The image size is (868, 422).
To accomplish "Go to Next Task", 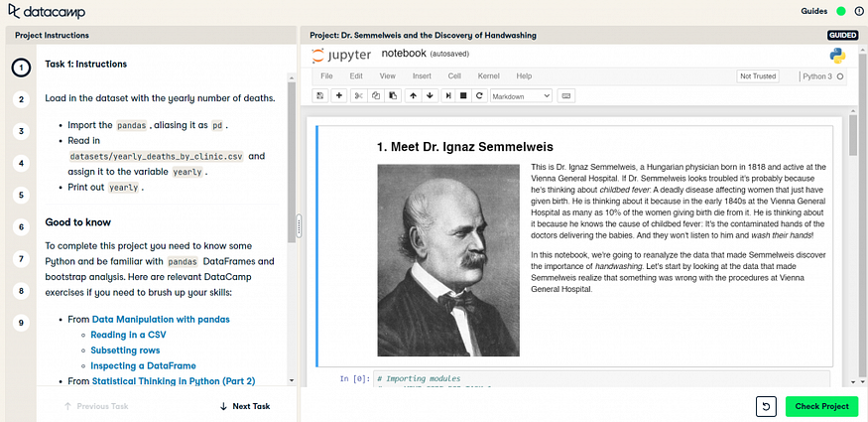I will 245,406.
